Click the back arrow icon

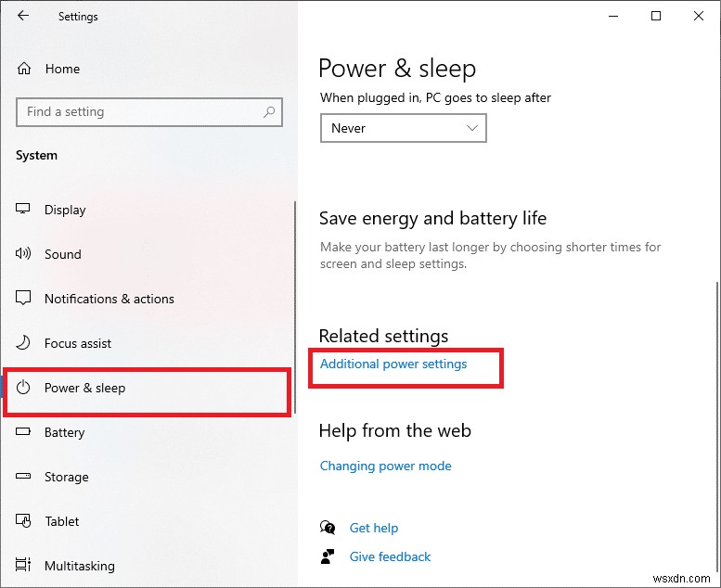[x=23, y=16]
